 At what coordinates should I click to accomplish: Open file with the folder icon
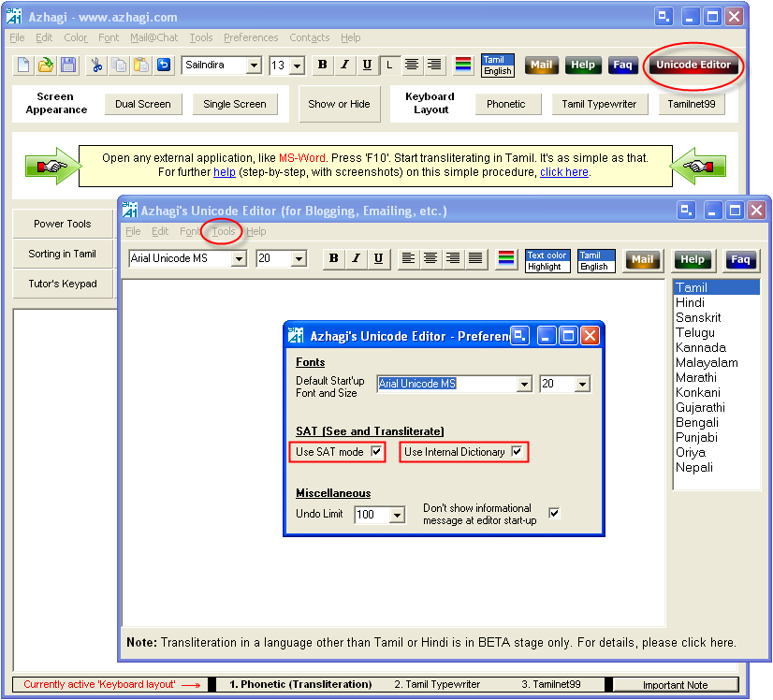(x=45, y=66)
